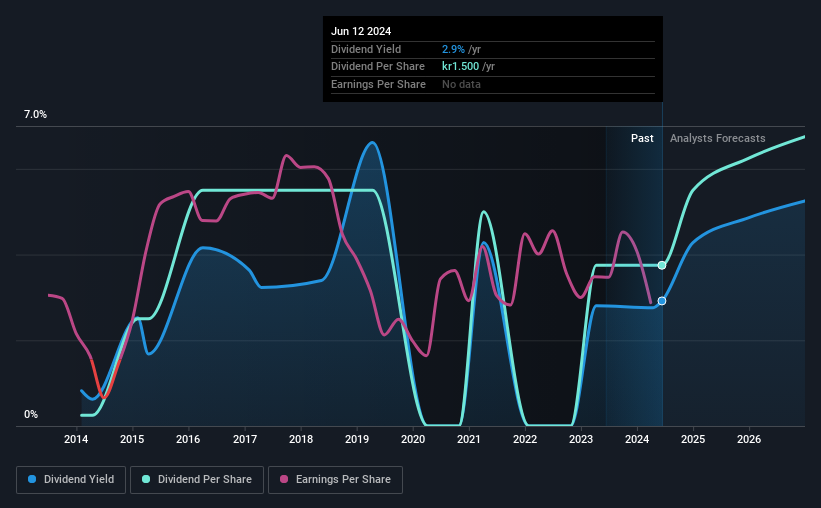Image resolution: width=821 pixels, height=508 pixels.
Task: Click the Jun 12 2024 tooltip date
Action: (x=361, y=31)
